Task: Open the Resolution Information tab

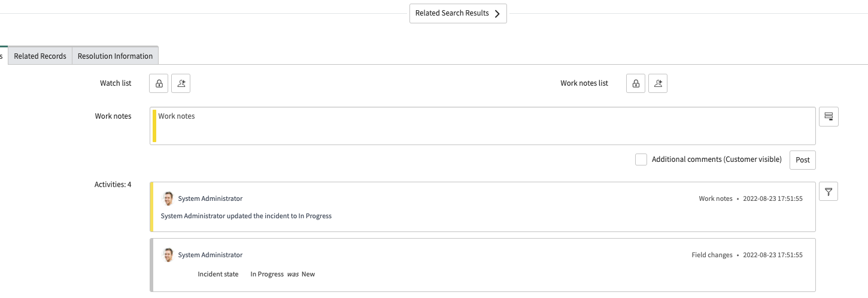Action: pos(115,56)
